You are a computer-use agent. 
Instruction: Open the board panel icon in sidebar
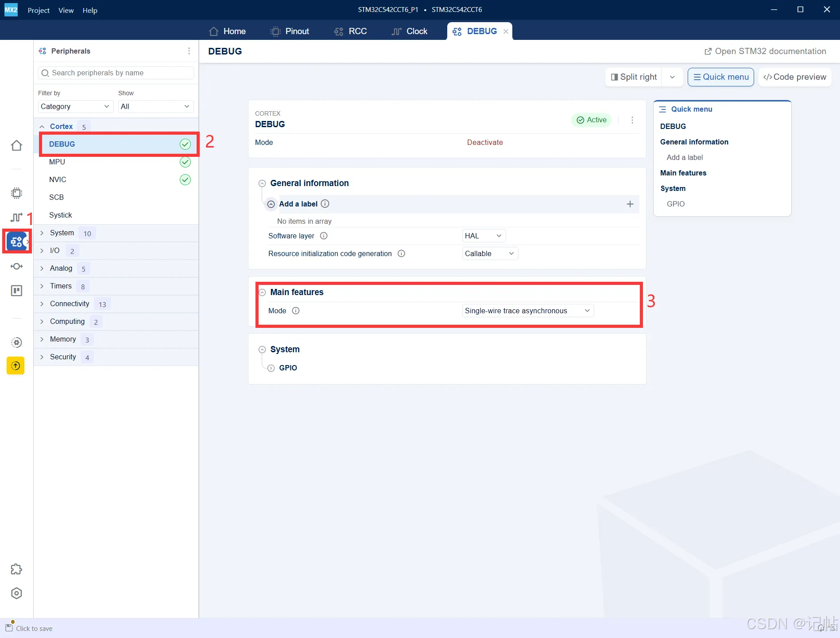pyautogui.click(x=16, y=291)
